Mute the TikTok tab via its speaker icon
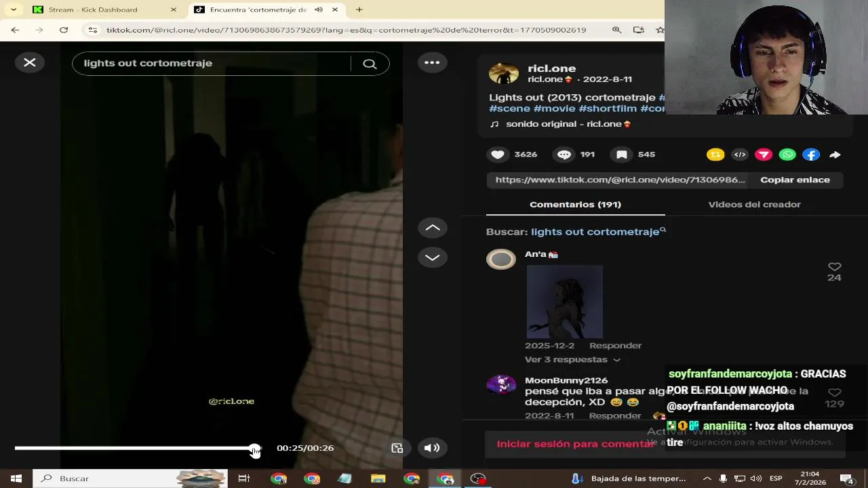The width and height of the screenshot is (868, 488). coord(318,9)
